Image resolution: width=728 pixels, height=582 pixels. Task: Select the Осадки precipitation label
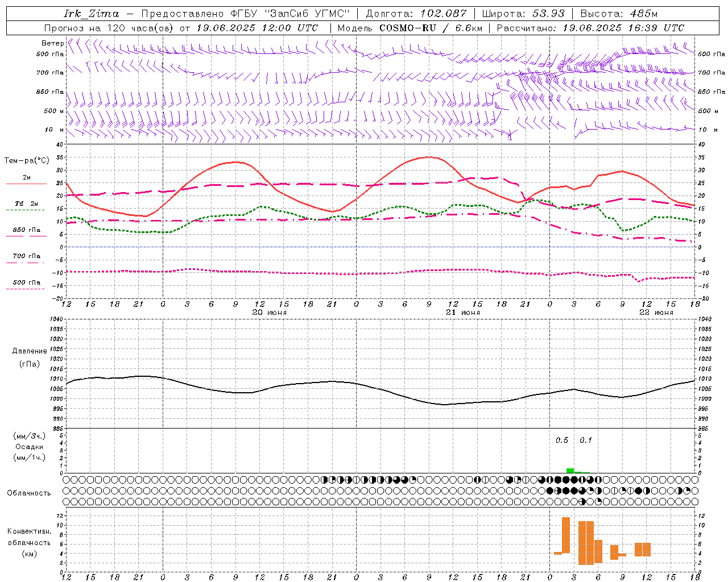click(x=30, y=447)
